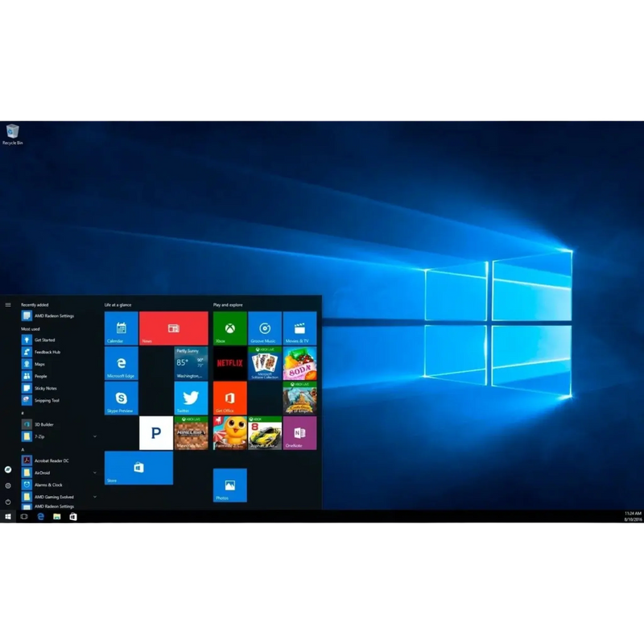
Task: Open the Settings gear in the Start sidebar
Action: click(8, 484)
